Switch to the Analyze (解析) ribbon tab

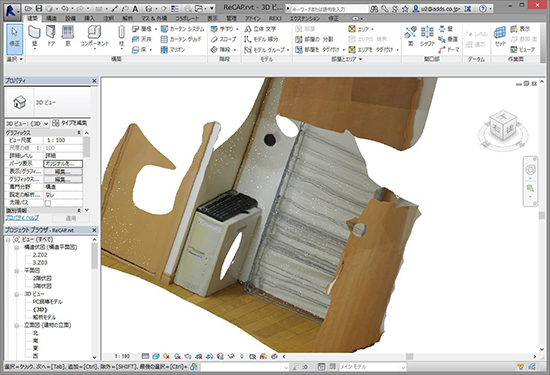tap(128, 18)
